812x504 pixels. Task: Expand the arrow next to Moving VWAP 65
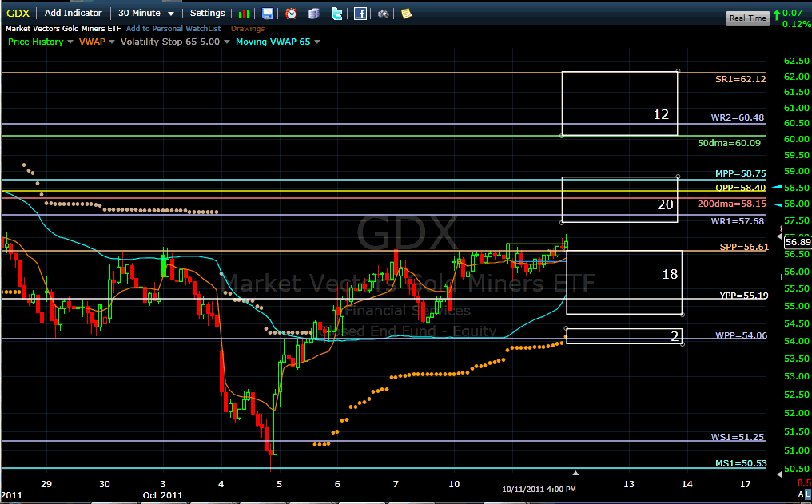point(317,42)
